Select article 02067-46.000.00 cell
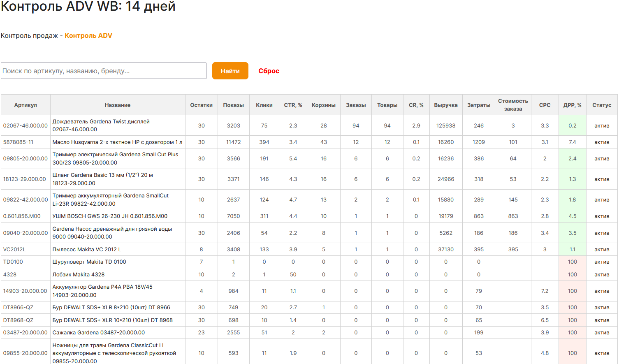This screenshot has height=364, width=619. pyautogui.click(x=26, y=125)
